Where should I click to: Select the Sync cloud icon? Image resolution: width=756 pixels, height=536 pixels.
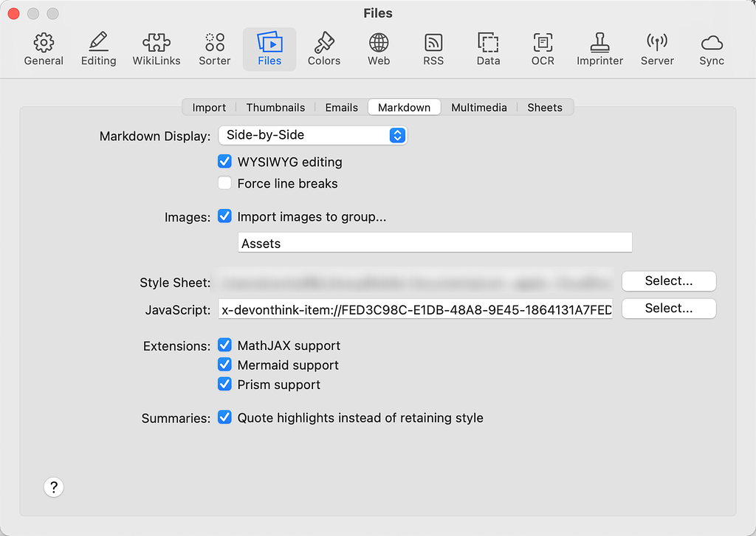click(711, 48)
